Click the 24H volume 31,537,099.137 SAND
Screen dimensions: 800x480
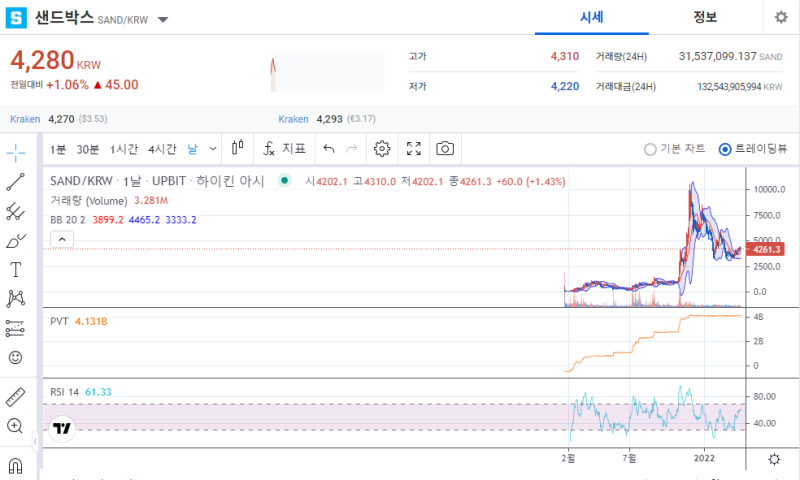730,56
